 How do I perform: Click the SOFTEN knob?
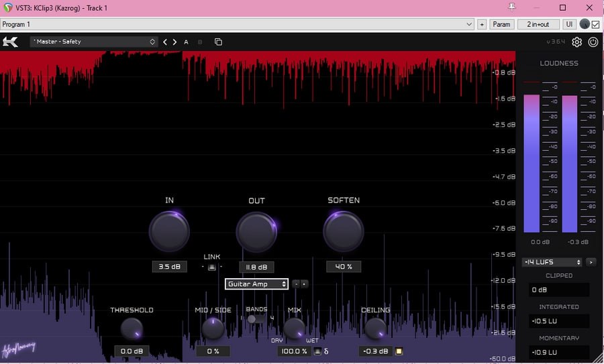tap(343, 232)
